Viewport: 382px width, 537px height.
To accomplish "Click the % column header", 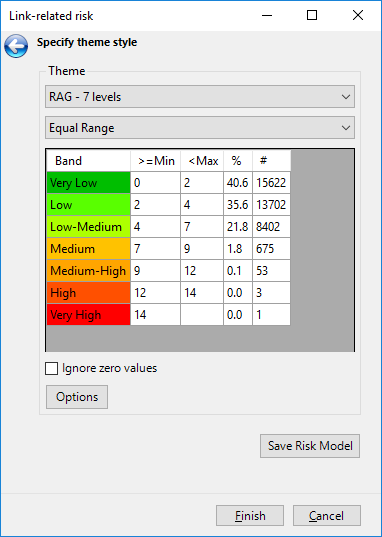I will (x=238, y=161).
